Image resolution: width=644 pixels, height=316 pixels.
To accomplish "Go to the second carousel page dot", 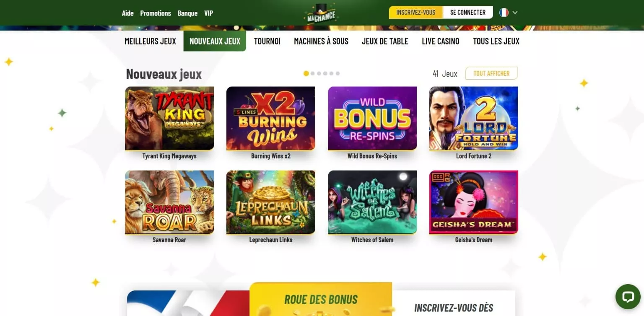I will tap(312, 73).
